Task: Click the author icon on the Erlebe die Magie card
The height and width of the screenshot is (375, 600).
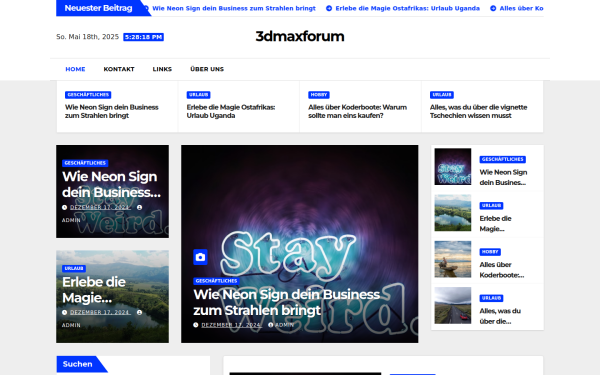Action: 139,312
